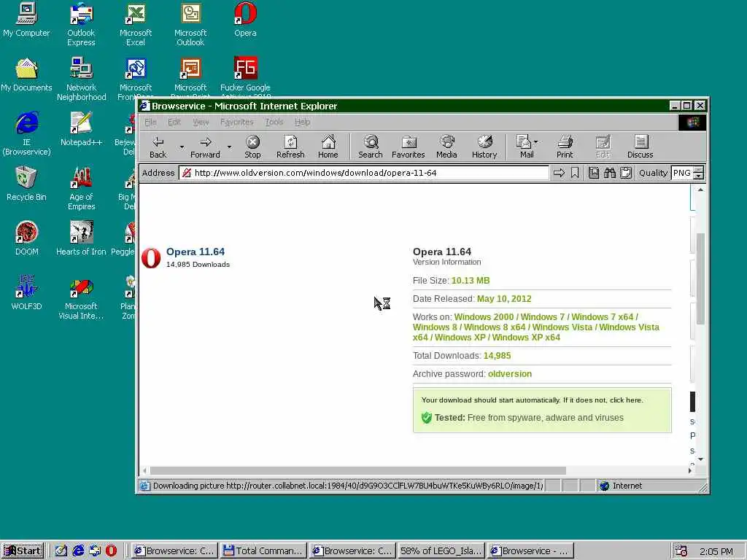Expand the Forward button history dropdown arrow
This screenshot has height=560, width=747.
229,147
